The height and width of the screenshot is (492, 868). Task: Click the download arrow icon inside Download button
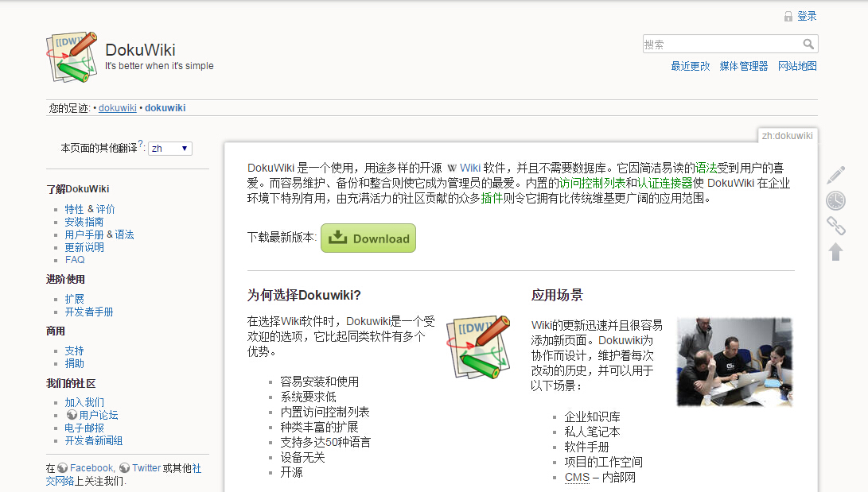pos(338,237)
